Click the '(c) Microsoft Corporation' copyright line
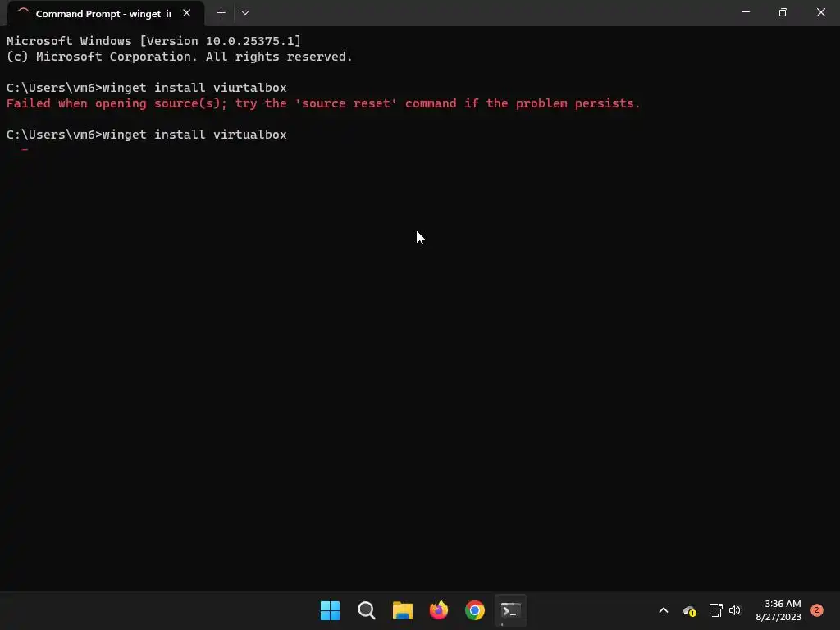 (180, 57)
